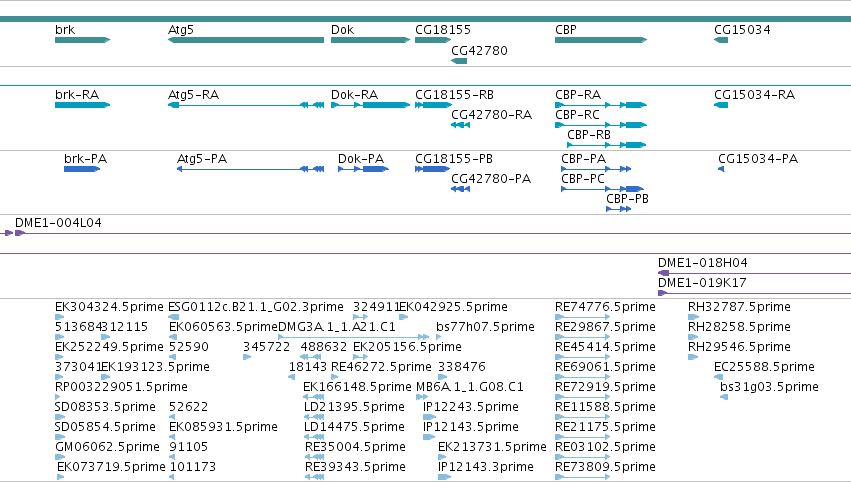The width and height of the screenshot is (851, 482).
Task: Click the LD21395.5prime EST label
Action: coord(354,407)
